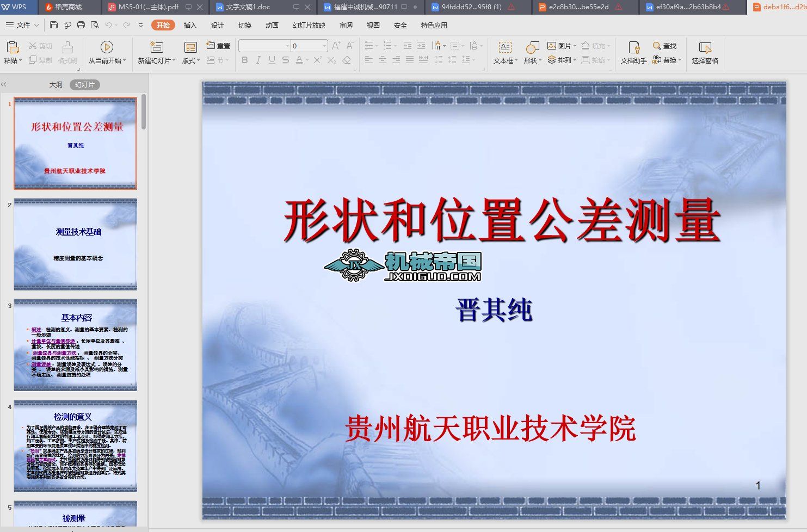This screenshot has width=807, height=532.
Task: Start slideshow from current slide (从当前开始)
Action: click(x=107, y=52)
